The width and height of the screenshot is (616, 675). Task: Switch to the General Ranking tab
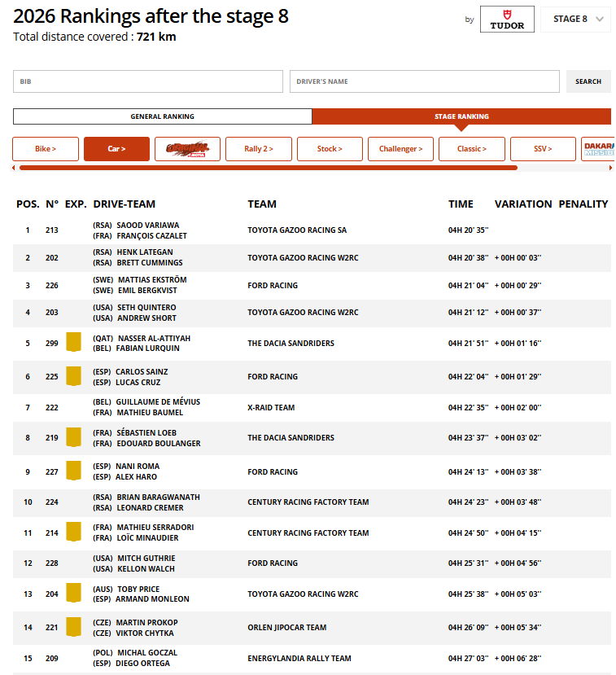coord(163,116)
